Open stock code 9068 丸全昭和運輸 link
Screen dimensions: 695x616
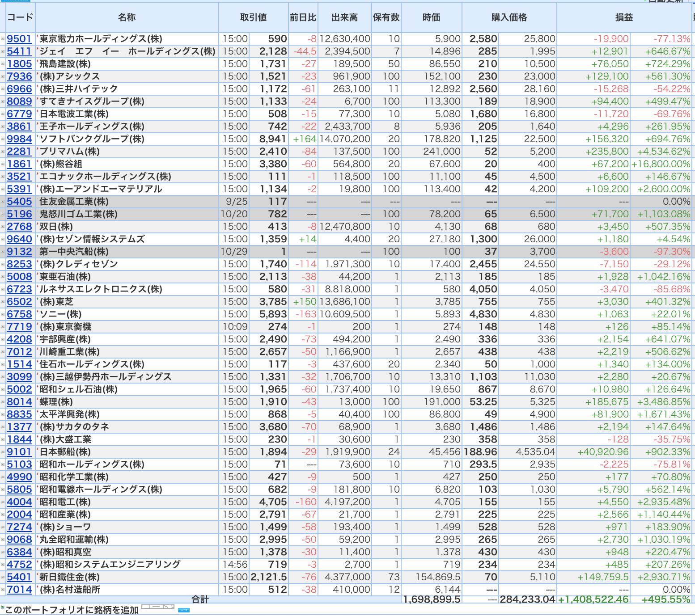[19, 540]
